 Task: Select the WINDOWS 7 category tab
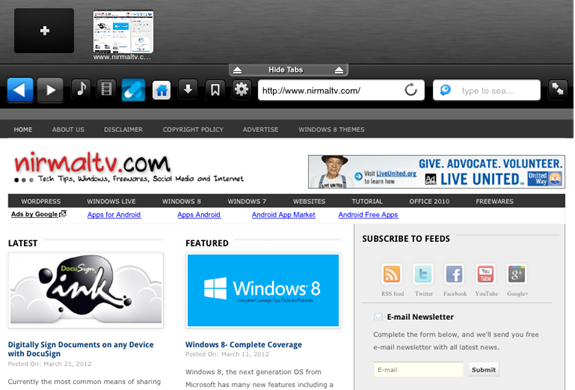coord(247,201)
